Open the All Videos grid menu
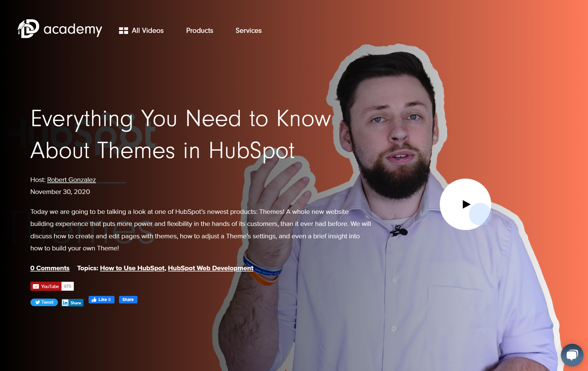588x371 pixels. point(141,30)
